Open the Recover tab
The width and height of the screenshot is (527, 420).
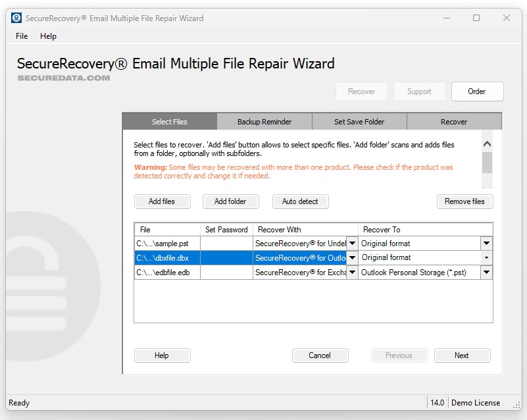(454, 122)
